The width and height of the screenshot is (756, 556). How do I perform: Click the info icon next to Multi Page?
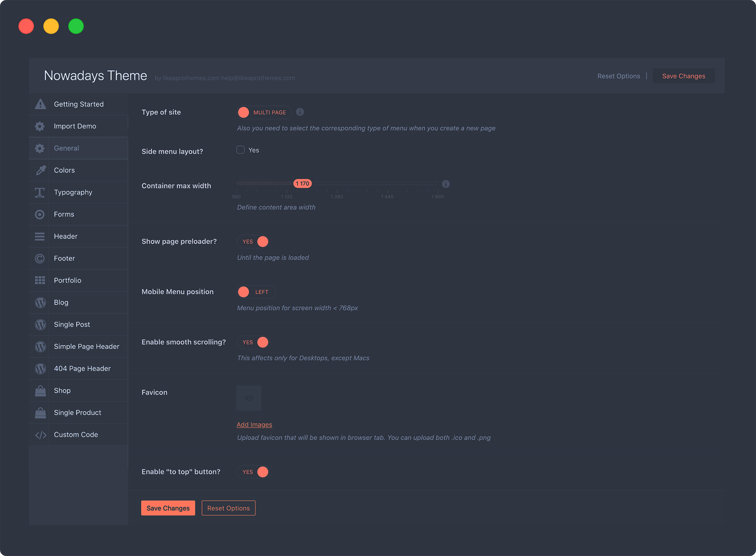coord(300,112)
